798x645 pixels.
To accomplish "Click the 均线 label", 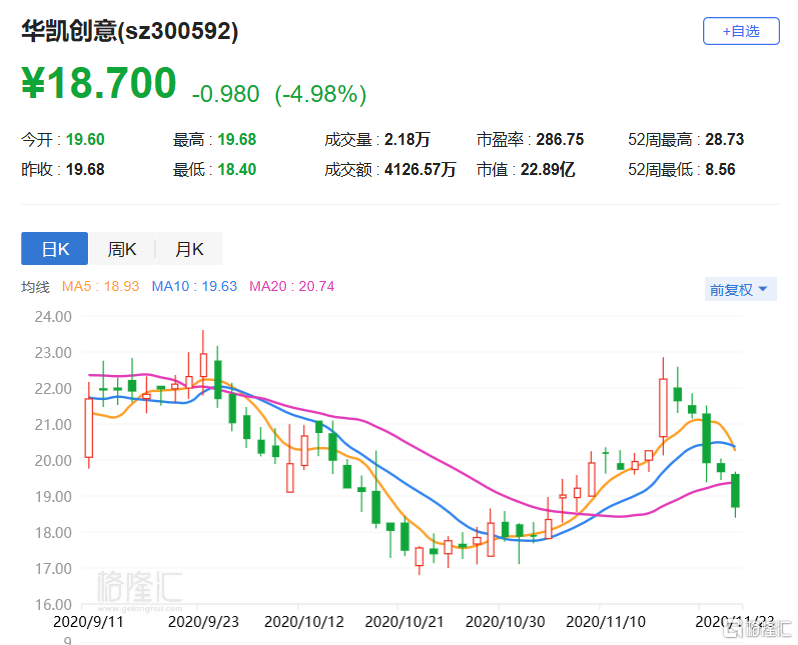I will click(x=36, y=287).
